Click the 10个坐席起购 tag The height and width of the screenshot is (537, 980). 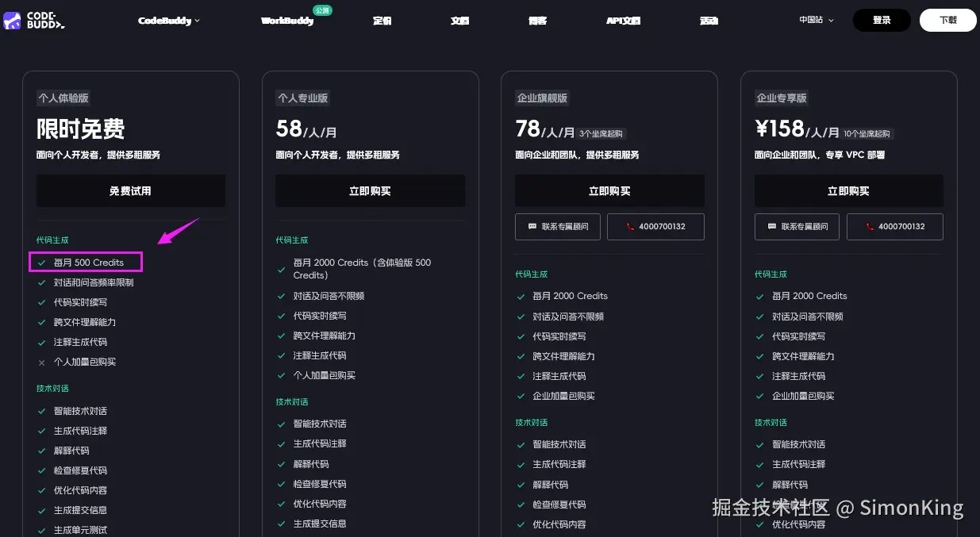(x=867, y=133)
